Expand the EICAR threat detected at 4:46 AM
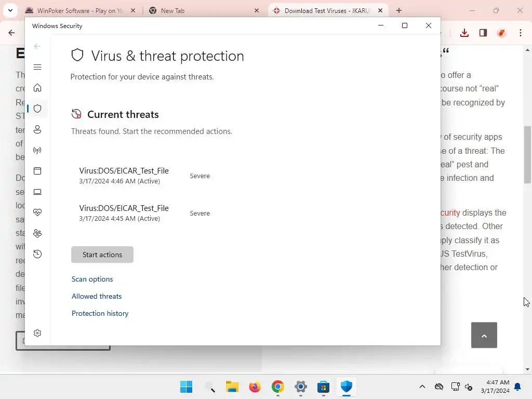Image resolution: width=532 pixels, height=399 pixels. (144, 176)
